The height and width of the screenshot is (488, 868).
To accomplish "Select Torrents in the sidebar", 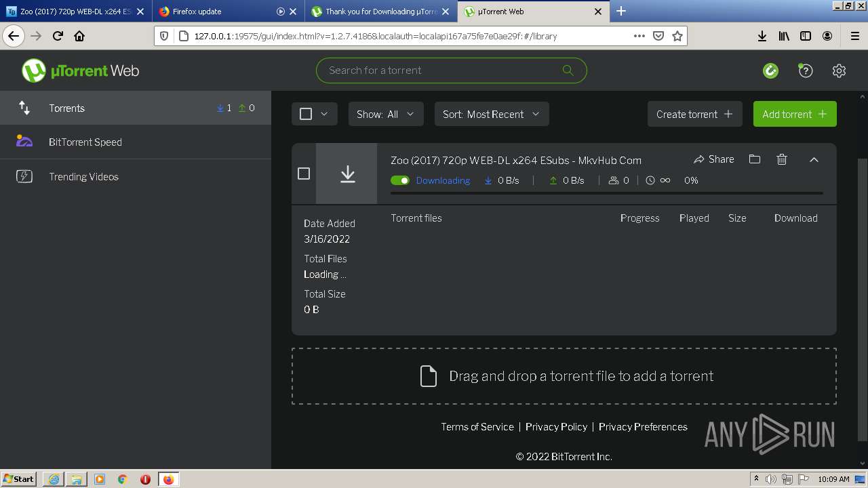I will pyautogui.click(x=136, y=108).
